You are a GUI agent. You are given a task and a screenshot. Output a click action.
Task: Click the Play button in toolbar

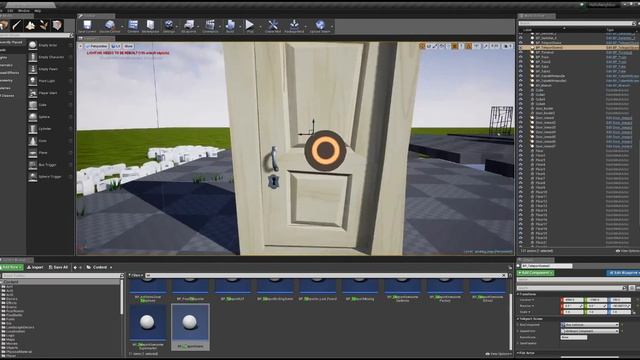click(249, 26)
